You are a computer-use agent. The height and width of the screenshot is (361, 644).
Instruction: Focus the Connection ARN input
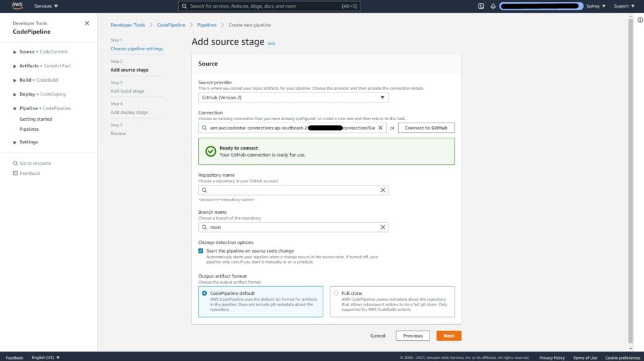tap(292, 128)
